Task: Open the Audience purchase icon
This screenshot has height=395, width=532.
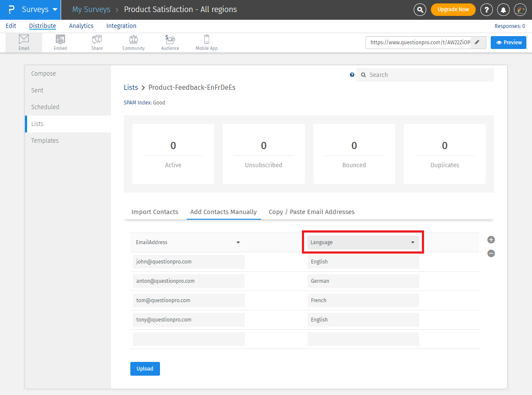Action: [x=170, y=43]
